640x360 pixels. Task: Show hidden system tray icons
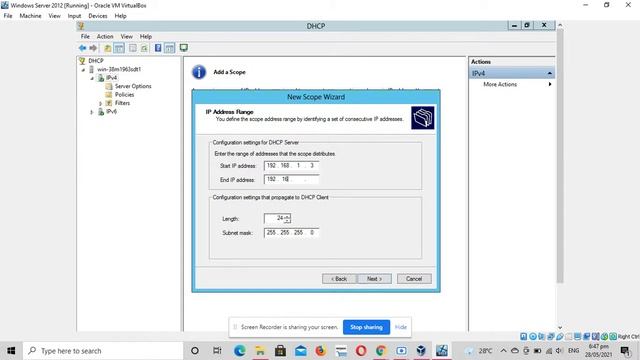[503, 351]
